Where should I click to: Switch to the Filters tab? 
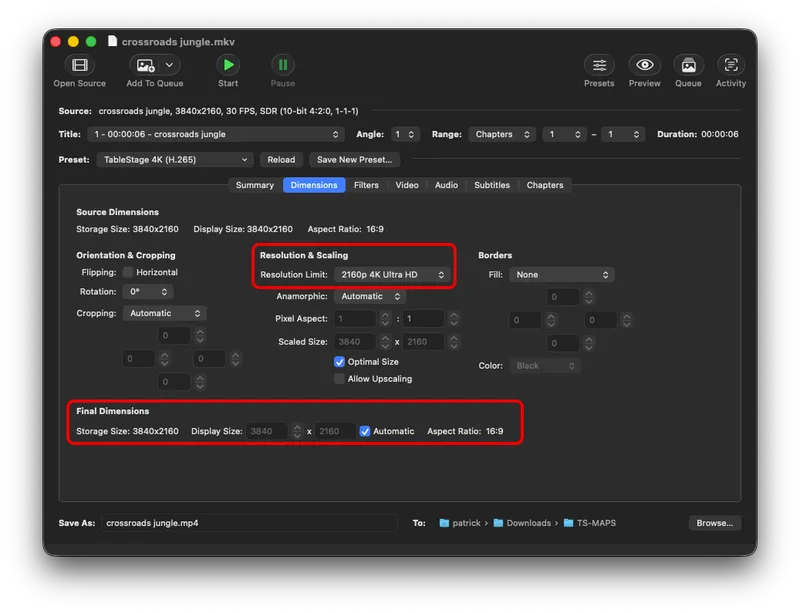tap(366, 185)
